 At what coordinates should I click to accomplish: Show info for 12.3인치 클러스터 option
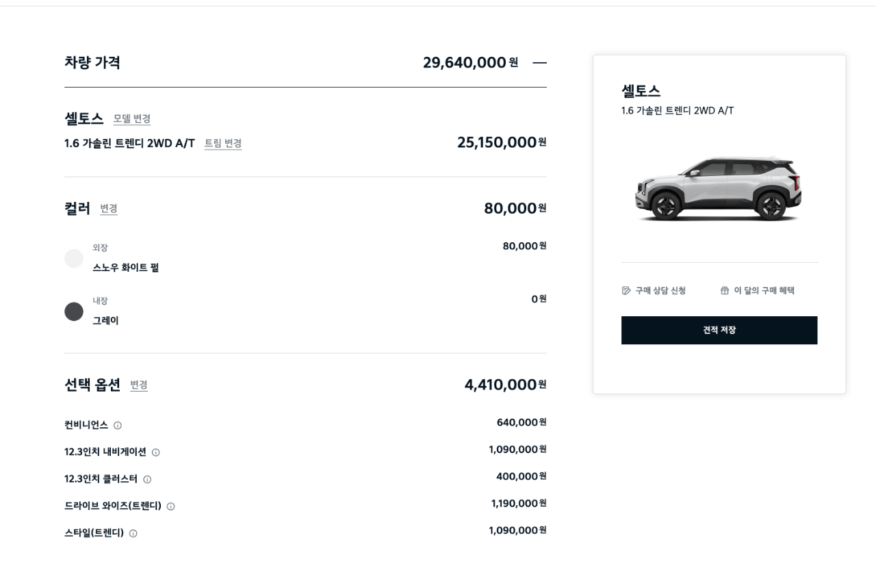(147, 480)
